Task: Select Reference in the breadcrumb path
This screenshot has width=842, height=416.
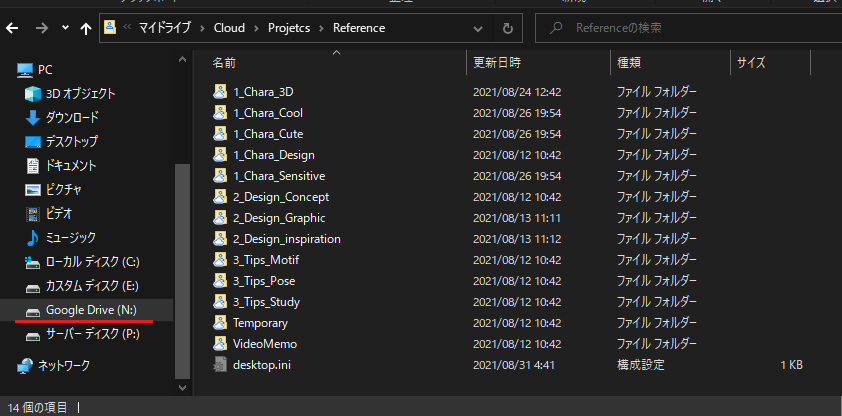Action: pyautogui.click(x=359, y=28)
